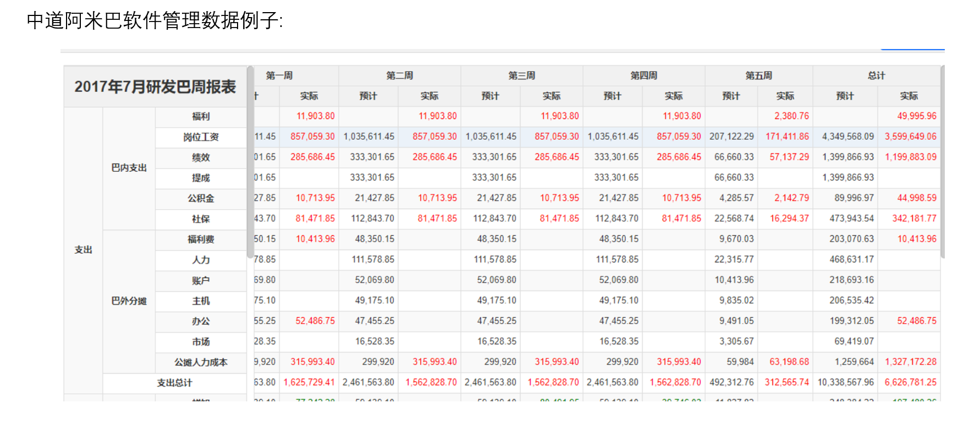Click the cell 9,670.03
Viewport: 980px width, 441px height.
(731, 239)
